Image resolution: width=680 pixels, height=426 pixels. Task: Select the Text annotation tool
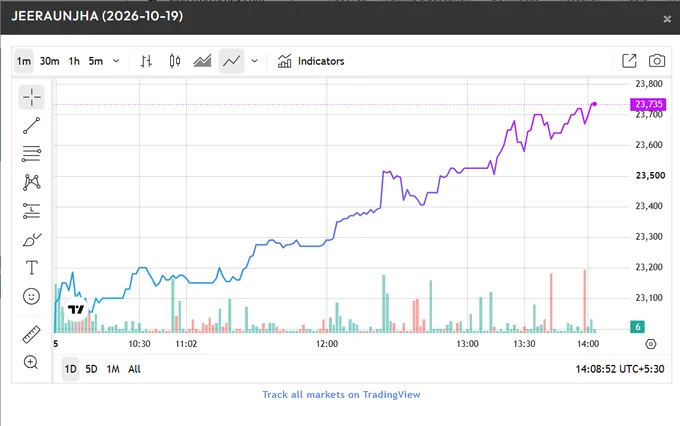tap(32, 268)
